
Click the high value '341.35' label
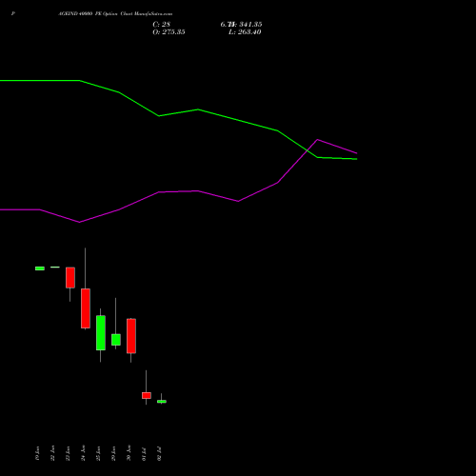[250, 25]
